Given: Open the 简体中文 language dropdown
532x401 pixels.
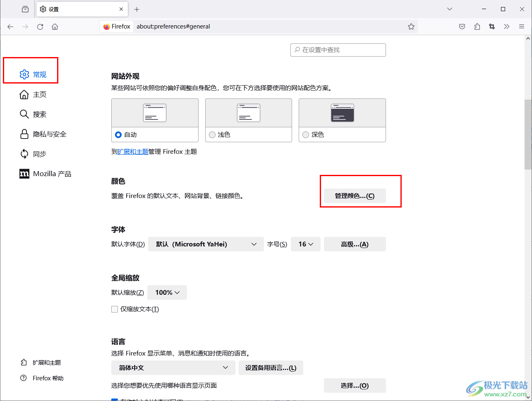Looking at the screenshot, I should (x=173, y=368).
